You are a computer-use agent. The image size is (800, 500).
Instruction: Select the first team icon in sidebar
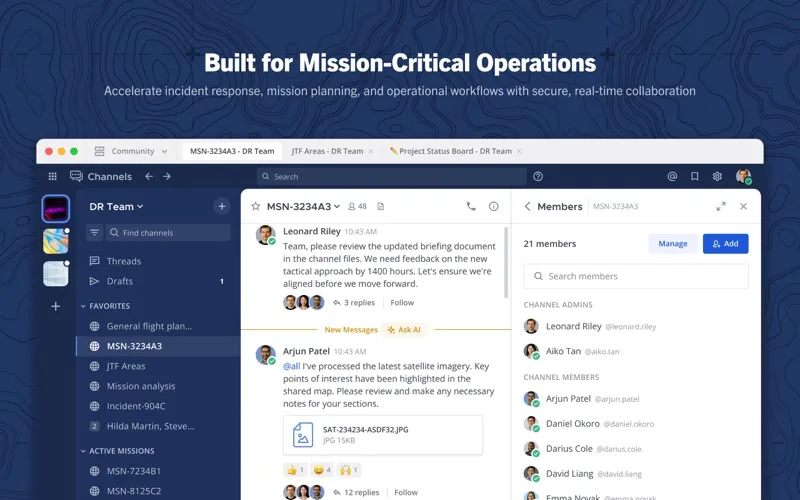tap(56, 209)
